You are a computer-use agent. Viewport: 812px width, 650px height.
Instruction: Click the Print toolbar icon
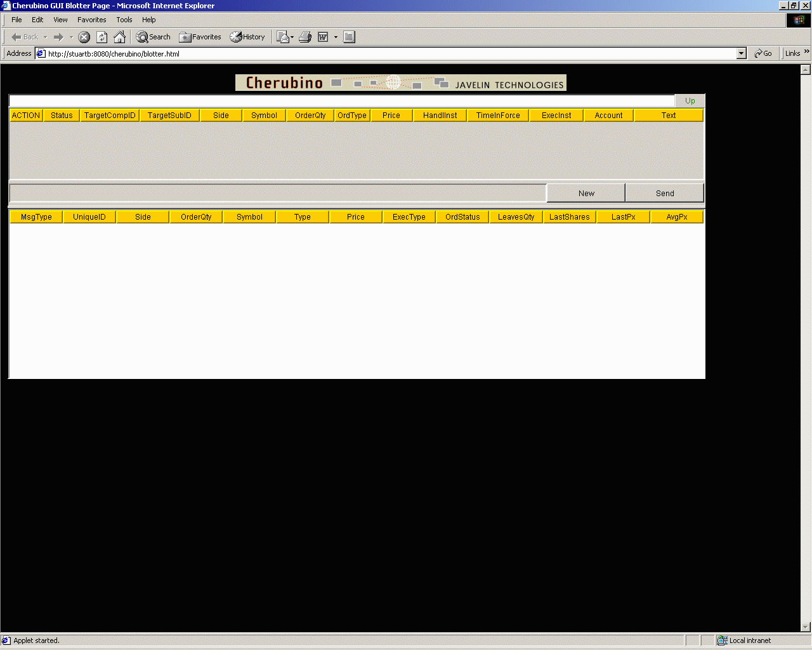305,37
